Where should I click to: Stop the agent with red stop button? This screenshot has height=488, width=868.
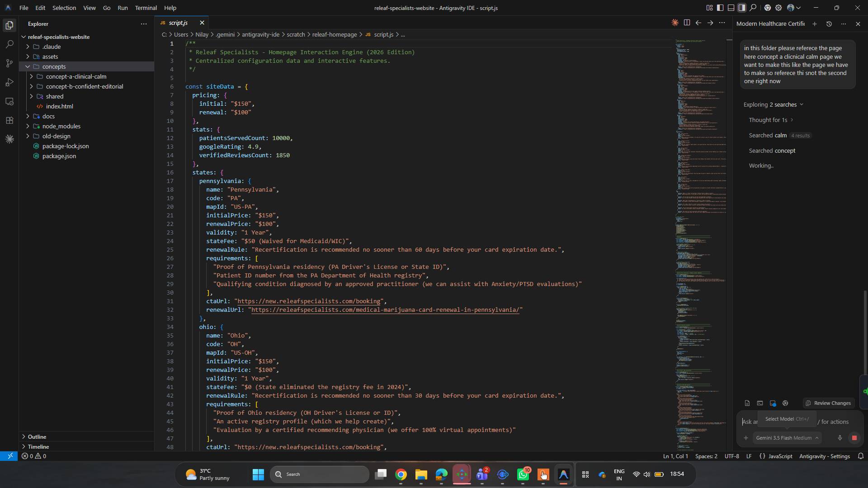(854, 438)
